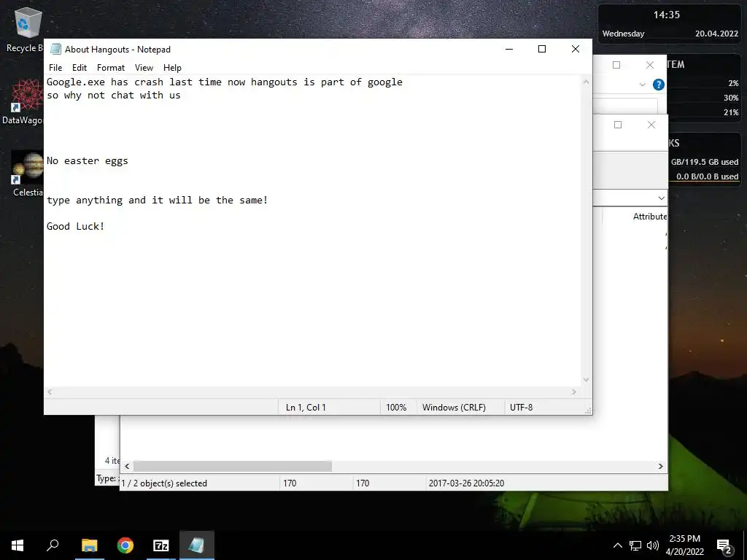
Task: Click the Notepad taskbar button
Action: tap(197, 545)
